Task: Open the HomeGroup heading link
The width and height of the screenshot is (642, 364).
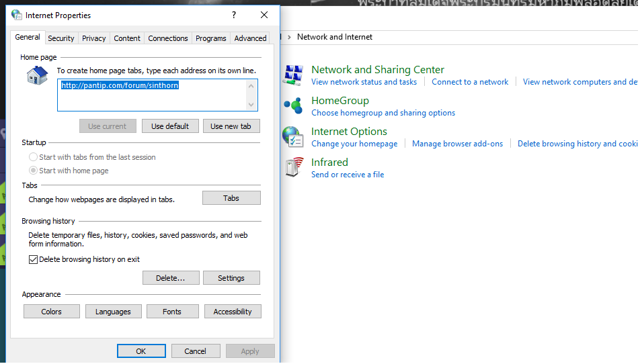Action: (340, 101)
